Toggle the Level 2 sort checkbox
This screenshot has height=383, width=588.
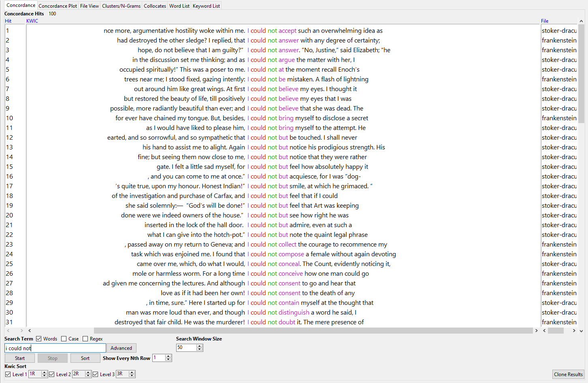pos(52,374)
